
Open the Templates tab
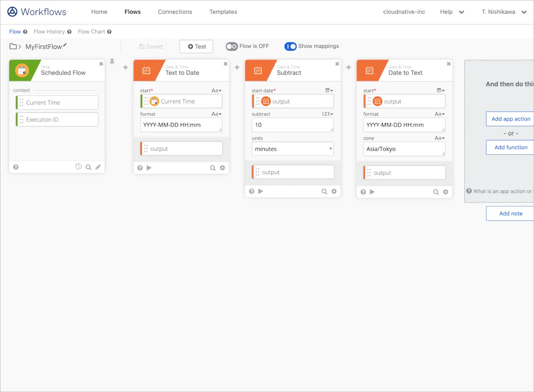coord(223,12)
